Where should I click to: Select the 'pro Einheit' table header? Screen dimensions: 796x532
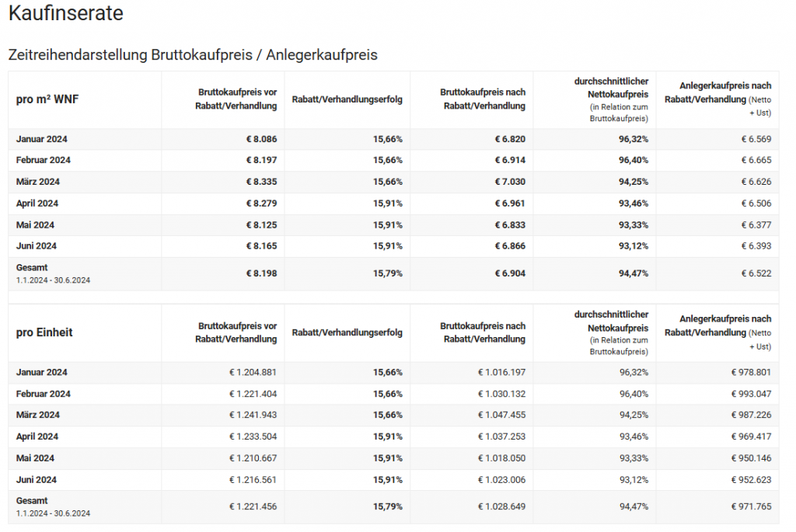pos(44,332)
